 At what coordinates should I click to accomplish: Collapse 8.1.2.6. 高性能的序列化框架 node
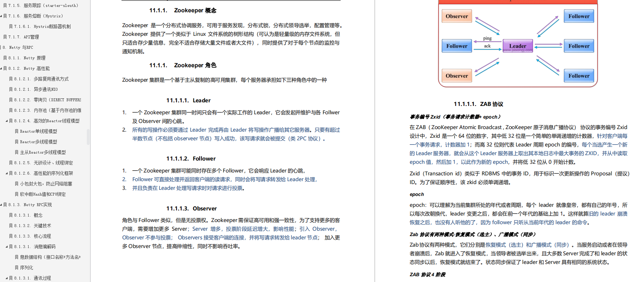point(7,173)
